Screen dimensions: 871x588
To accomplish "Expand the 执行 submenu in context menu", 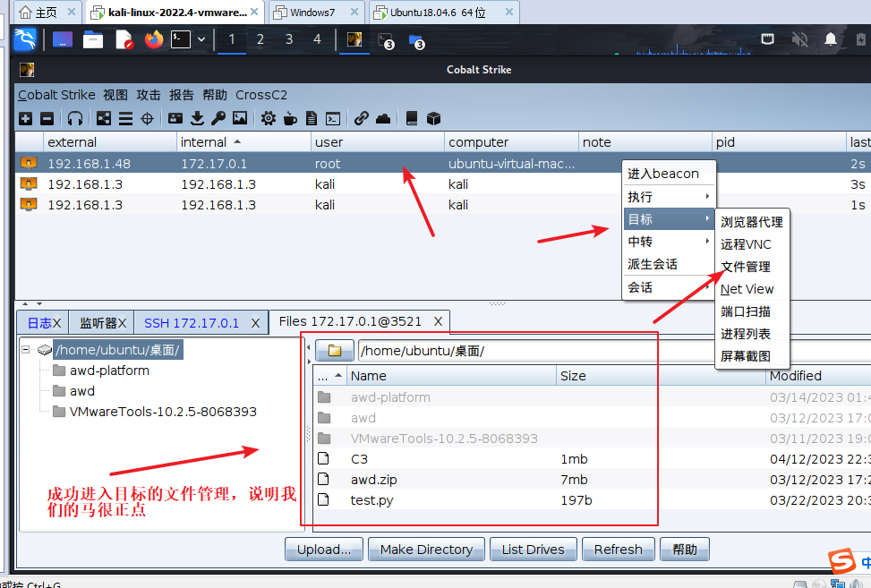I will pos(669,197).
